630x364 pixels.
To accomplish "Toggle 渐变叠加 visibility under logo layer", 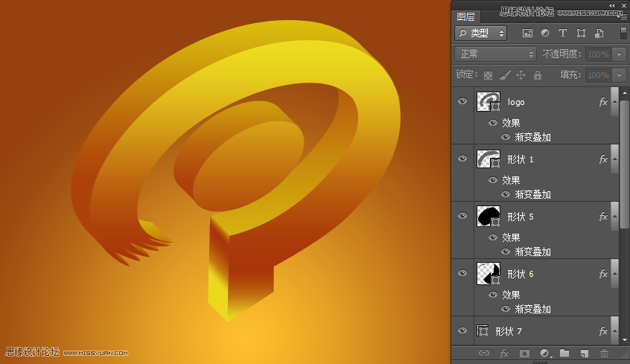I will coord(506,138).
